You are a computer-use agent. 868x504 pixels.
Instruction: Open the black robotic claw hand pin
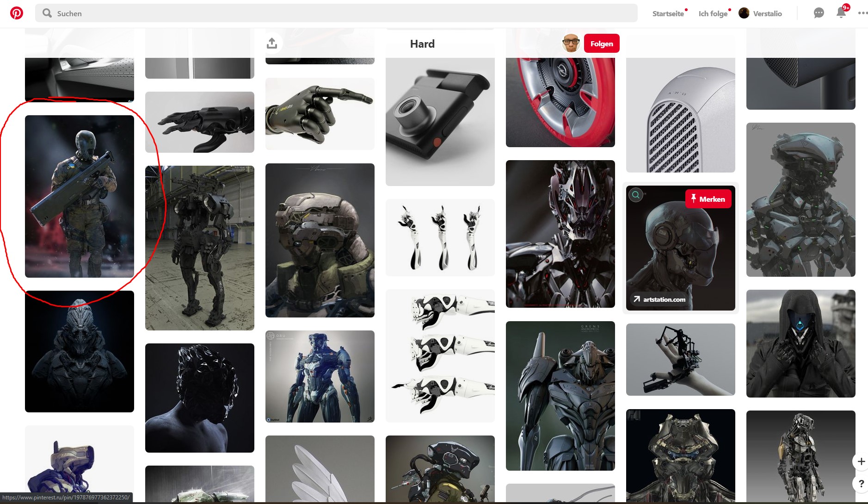200,122
